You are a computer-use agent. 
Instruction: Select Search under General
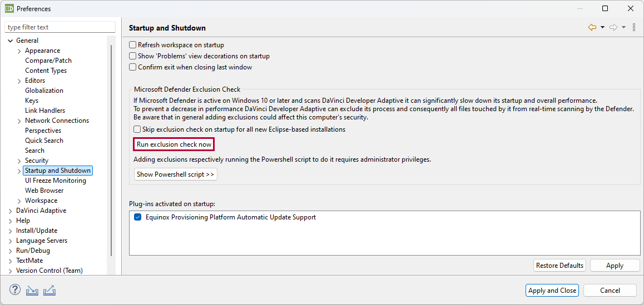pyautogui.click(x=35, y=151)
